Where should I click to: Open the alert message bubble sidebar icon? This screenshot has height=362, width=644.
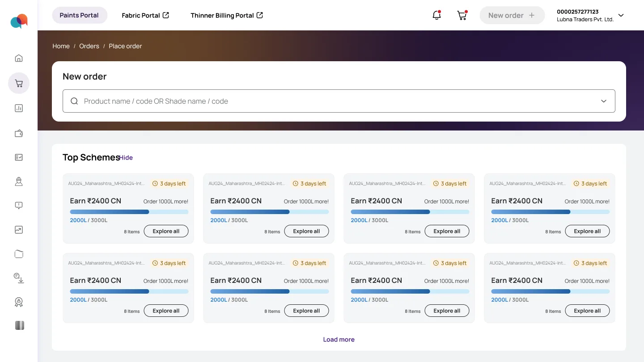tap(19, 206)
